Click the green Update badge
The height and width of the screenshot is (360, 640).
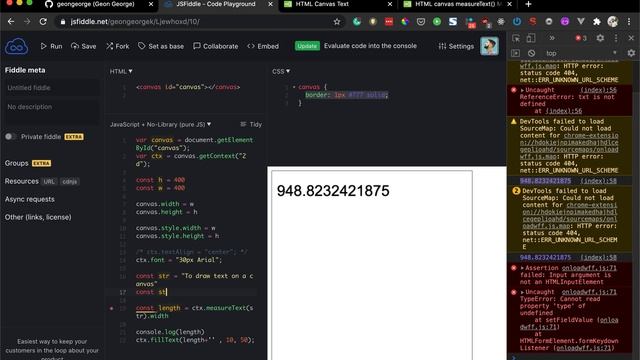pos(307,46)
